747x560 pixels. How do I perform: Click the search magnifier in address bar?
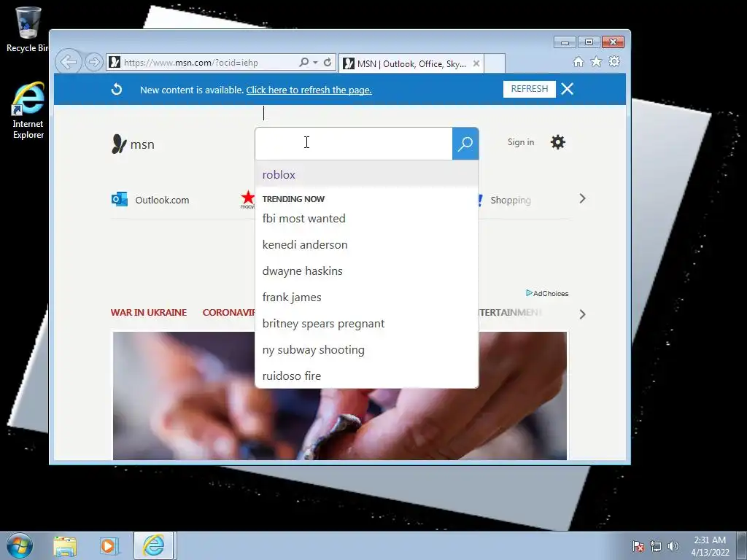pyautogui.click(x=303, y=63)
